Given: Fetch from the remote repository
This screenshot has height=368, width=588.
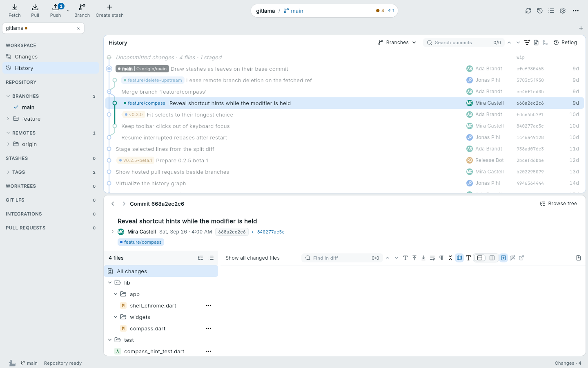Looking at the screenshot, I should [x=14, y=11].
